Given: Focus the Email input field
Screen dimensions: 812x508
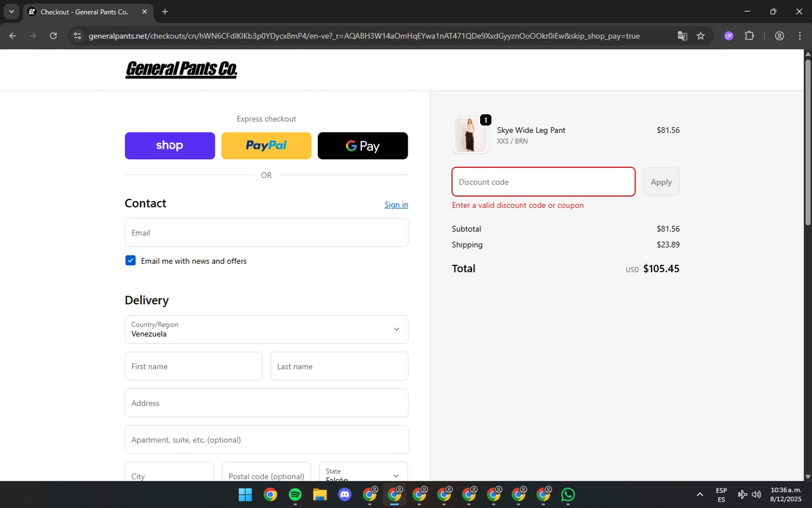Looking at the screenshot, I should click(266, 233).
